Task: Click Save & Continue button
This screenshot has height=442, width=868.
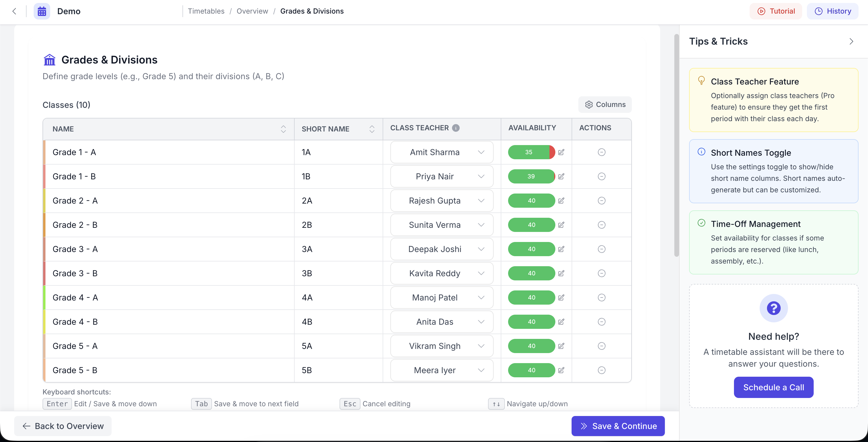Action: tap(618, 426)
